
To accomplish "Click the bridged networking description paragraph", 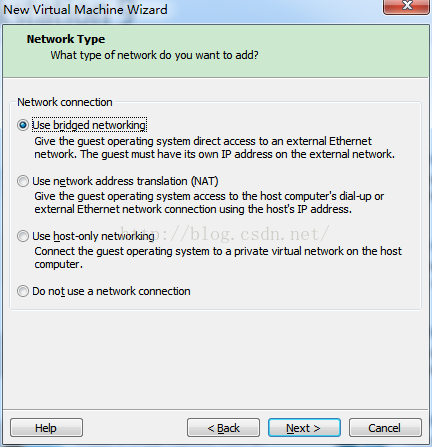I will (214, 148).
